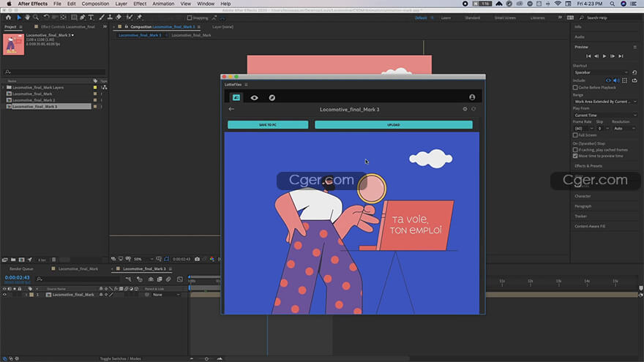The width and height of the screenshot is (644, 362).
Task: Hide Locomotive_final_Mark layer with eye switch
Action: (4, 295)
